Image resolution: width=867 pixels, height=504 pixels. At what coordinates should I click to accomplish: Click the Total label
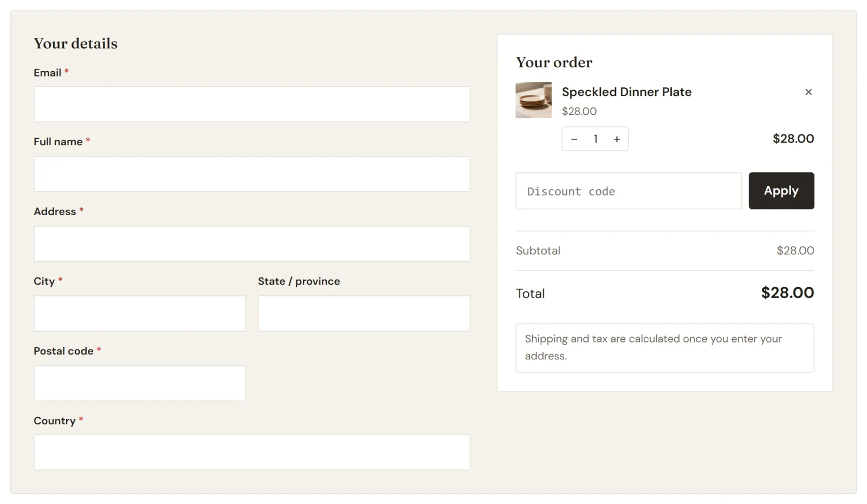click(x=530, y=293)
